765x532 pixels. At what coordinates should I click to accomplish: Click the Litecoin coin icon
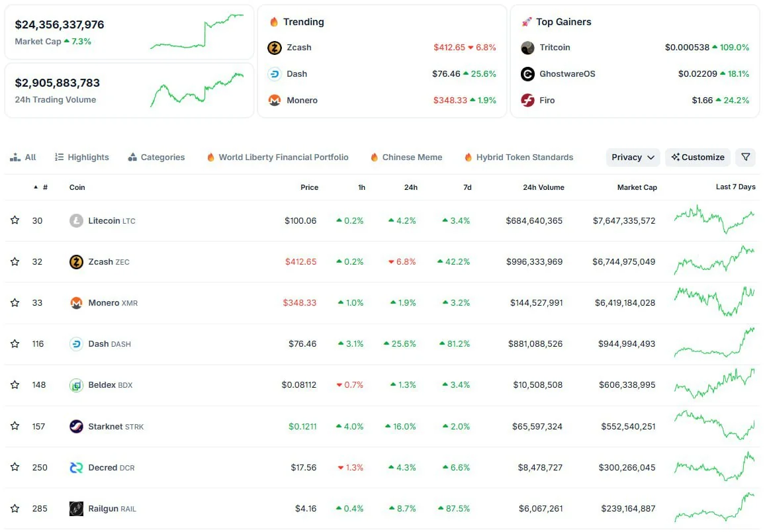coord(76,221)
